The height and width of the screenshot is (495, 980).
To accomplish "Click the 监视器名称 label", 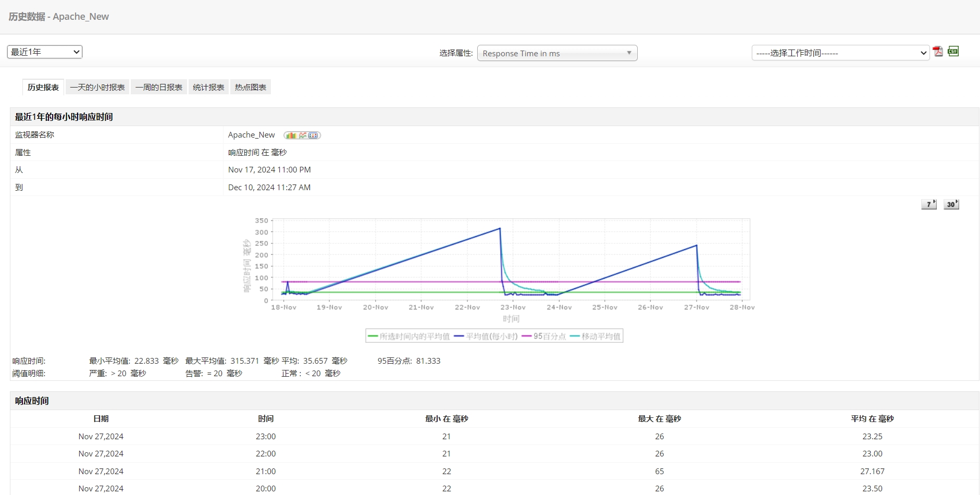I will [34, 135].
